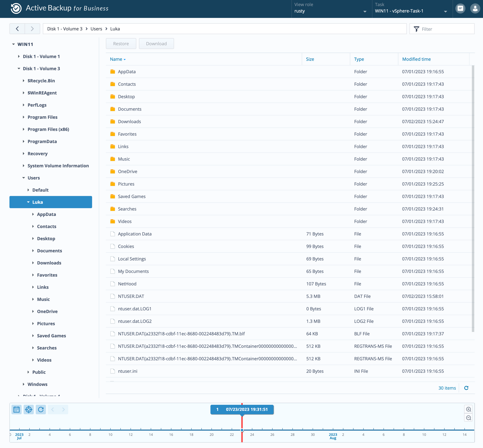Click the ntuser.ini file icon
Image resolution: width=483 pixels, height=448 pixels.
(113, 371)
